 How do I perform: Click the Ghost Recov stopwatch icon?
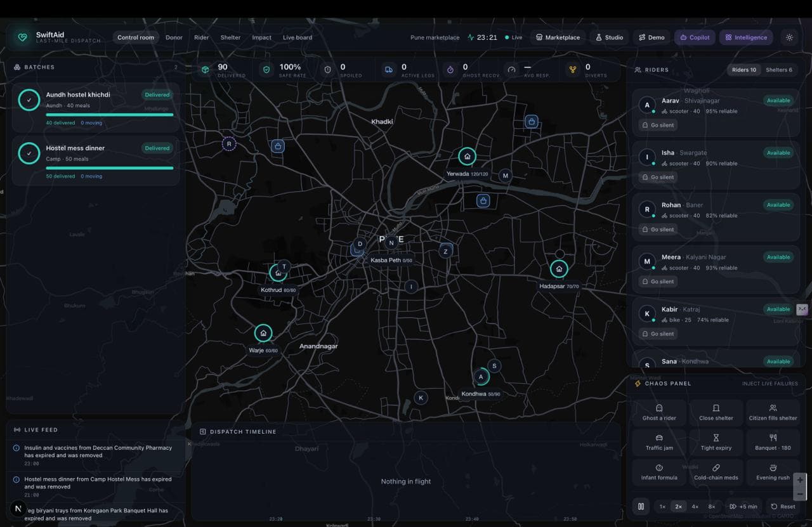[x=450, y=70]
